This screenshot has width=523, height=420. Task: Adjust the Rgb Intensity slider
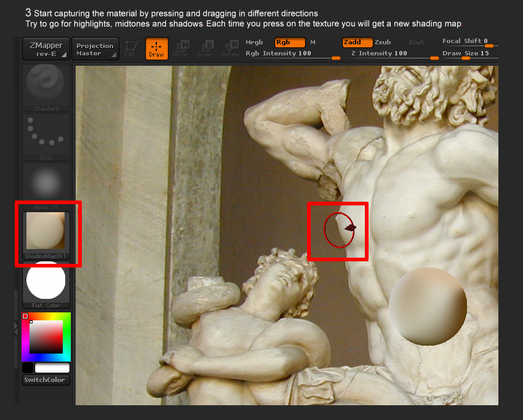[292, 54]
